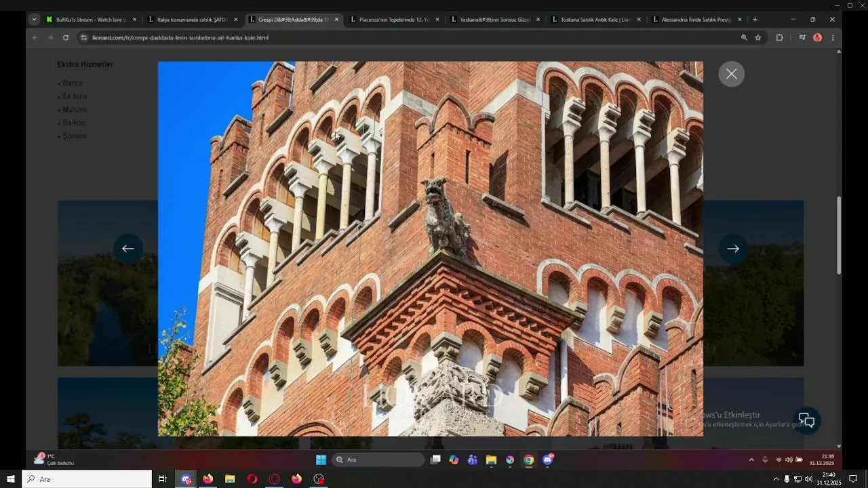Go back one page in Chrome
This screenshot has width=868, height=488.
(x=35, y=38)
